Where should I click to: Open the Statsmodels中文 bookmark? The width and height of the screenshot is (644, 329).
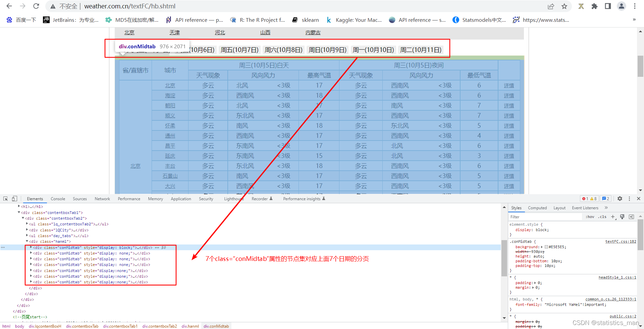(x=479, y=20)
